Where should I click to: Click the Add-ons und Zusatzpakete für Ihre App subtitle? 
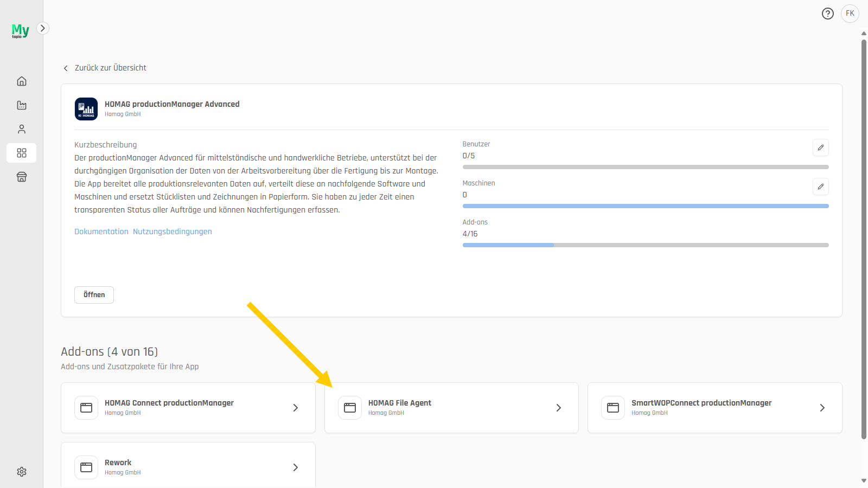130,367
